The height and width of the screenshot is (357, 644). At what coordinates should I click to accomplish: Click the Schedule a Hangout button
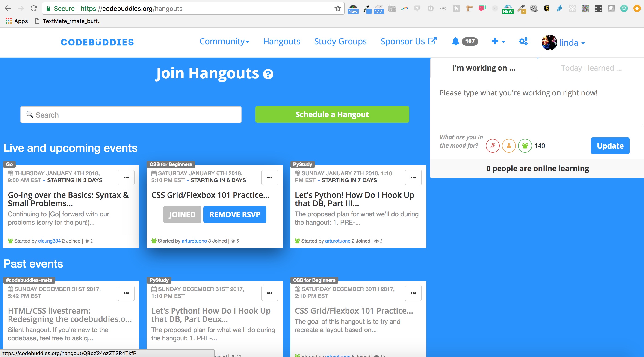(x=332, y=114)
